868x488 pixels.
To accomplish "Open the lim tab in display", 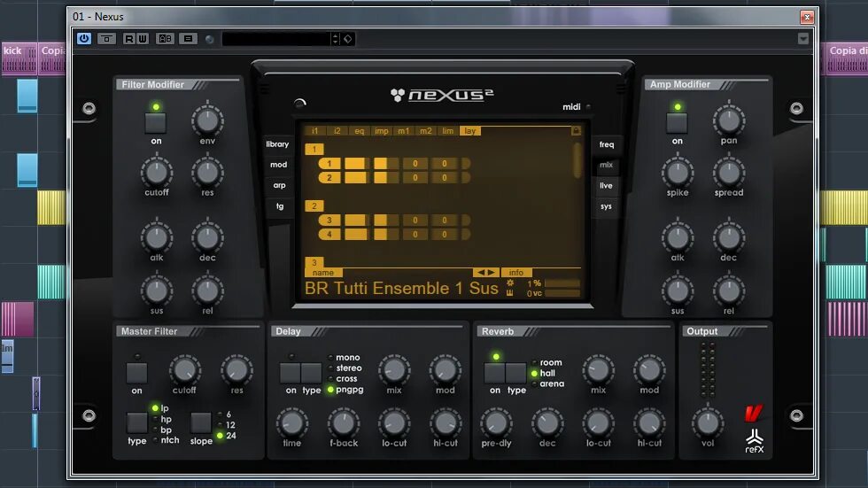I will pyautogui.click(x=448, y=131).
